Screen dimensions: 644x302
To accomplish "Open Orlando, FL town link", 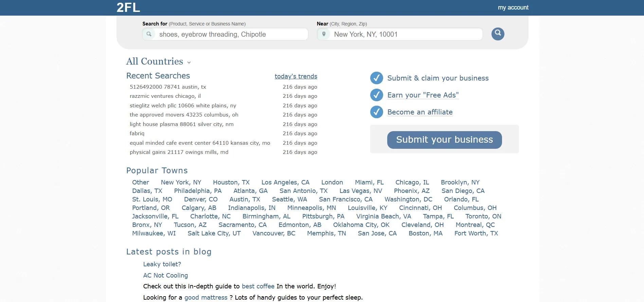I will click(x=461, y=199).
